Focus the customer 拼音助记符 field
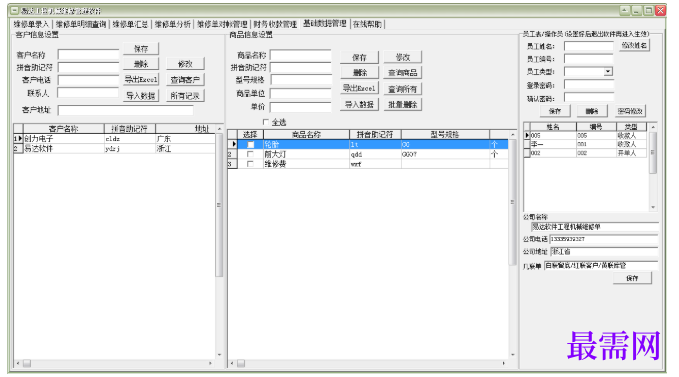Viewport: 679px width, 377px height. [88, 68]
